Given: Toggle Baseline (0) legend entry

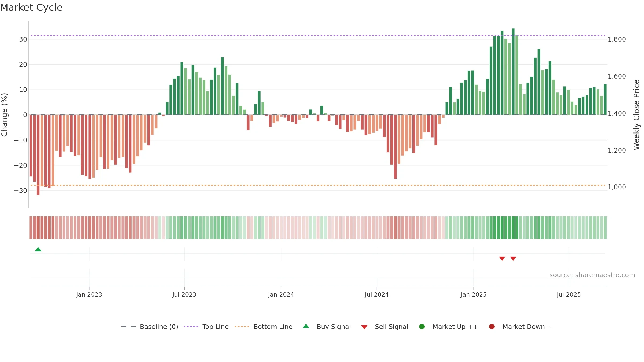Looking at the screenshot, I should click(x=149, y=327).
